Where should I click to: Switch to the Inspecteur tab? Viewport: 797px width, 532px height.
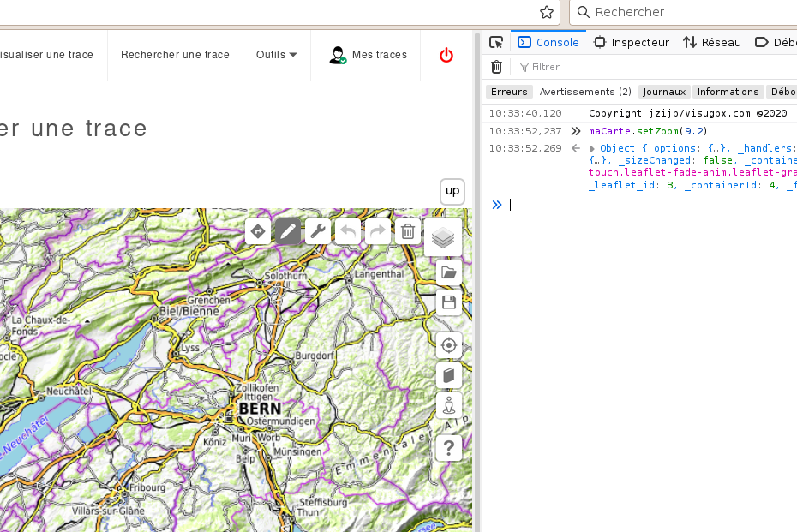point(632,42)
